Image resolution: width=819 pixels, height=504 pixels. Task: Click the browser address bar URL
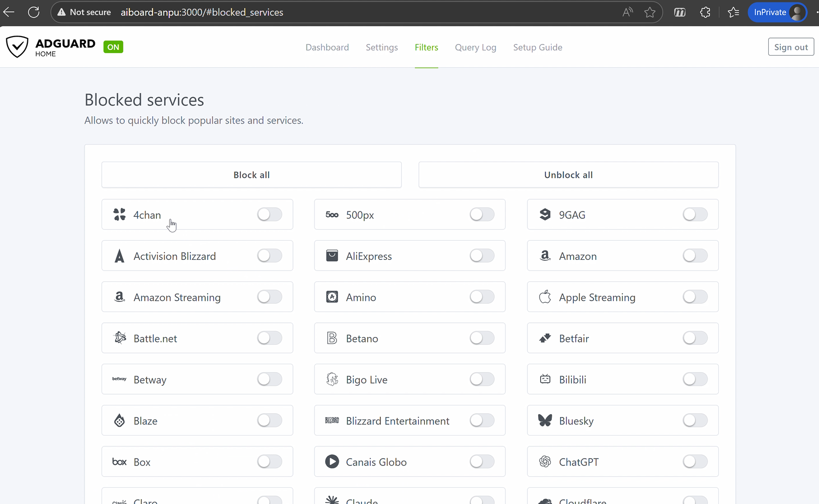tap(202, 12)
